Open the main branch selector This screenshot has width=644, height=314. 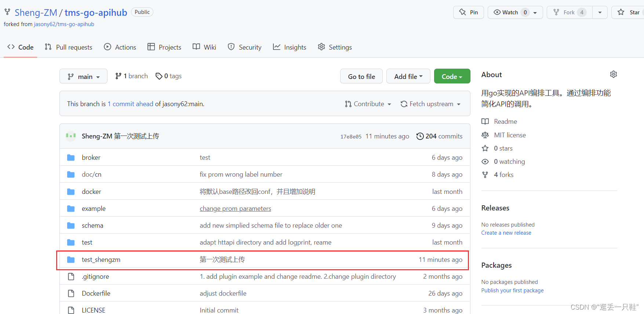[84, 76]
